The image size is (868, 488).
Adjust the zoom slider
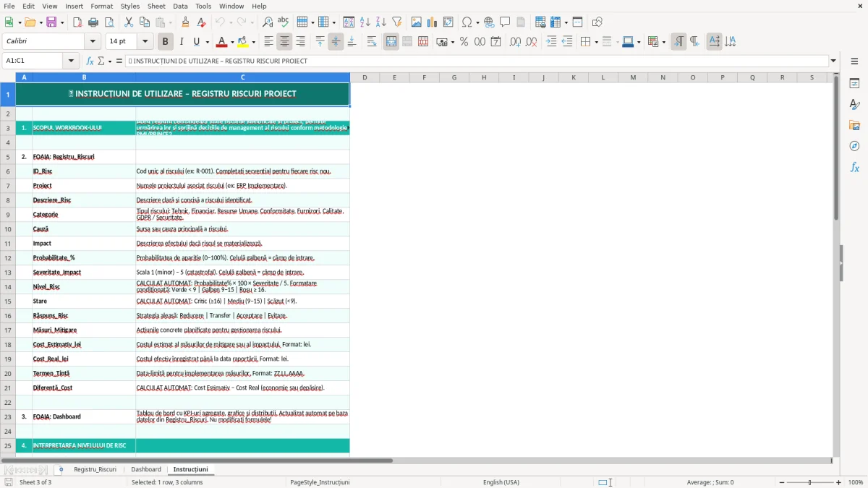tap(809, 482)
